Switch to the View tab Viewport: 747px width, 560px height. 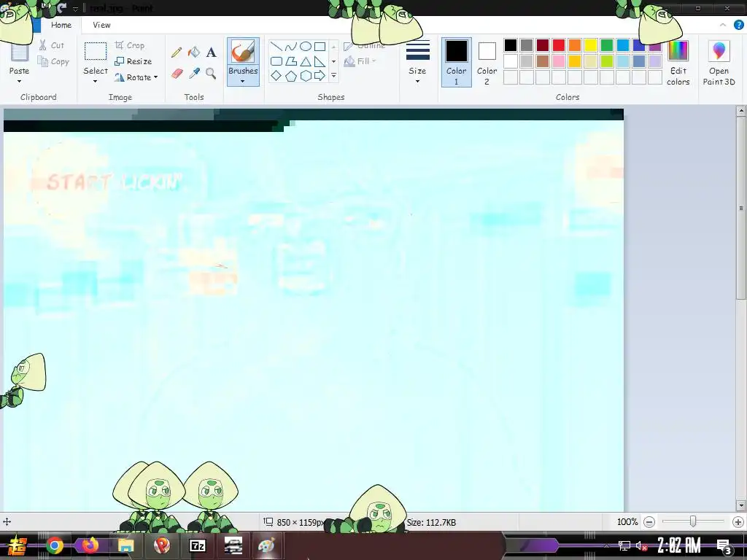[101, 25]
